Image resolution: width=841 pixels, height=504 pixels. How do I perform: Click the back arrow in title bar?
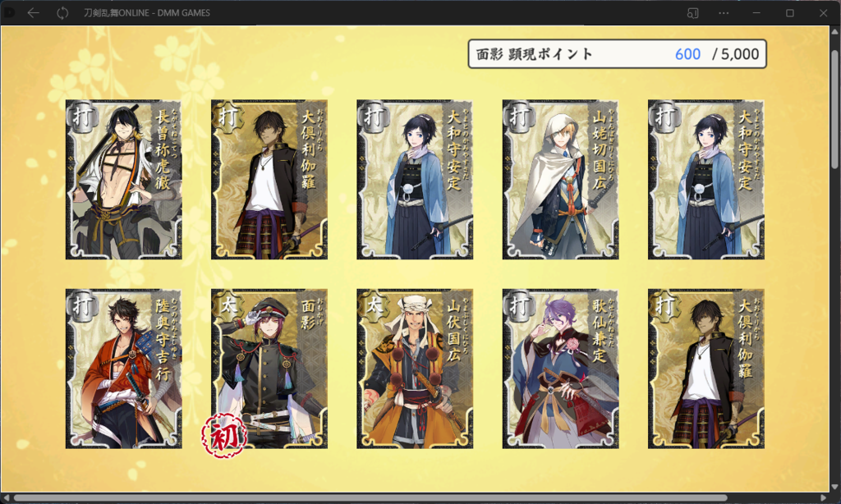click(33, 13)
